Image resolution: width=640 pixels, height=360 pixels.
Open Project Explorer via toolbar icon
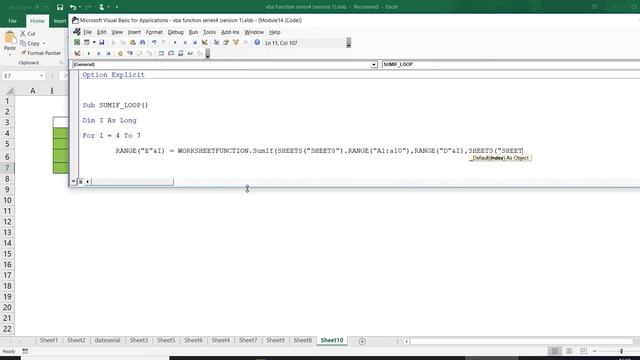216,42
